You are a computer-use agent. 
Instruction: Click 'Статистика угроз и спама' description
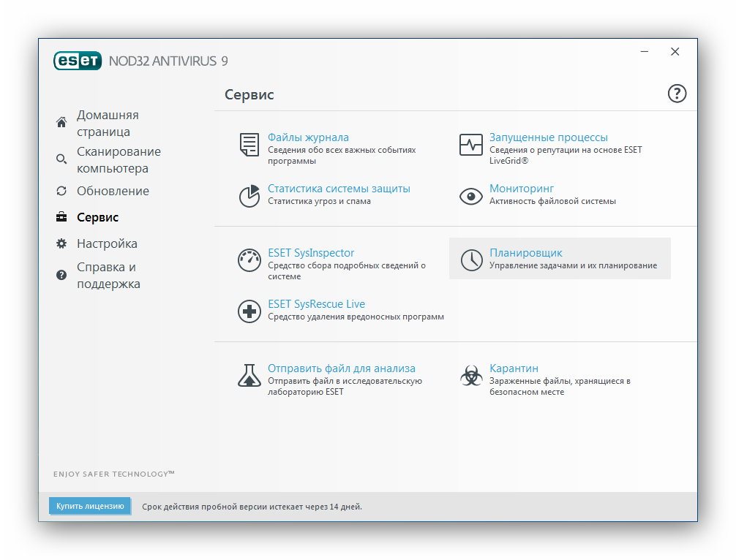coord(319,201)
